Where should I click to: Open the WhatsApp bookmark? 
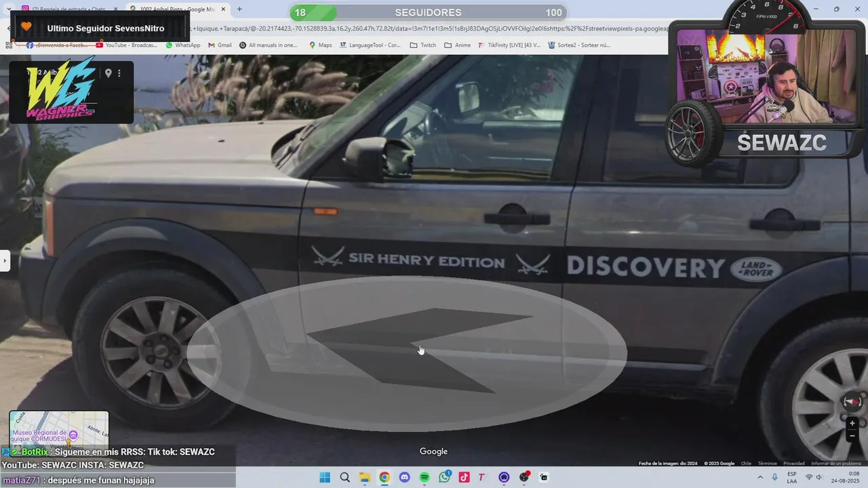(183, 45)
